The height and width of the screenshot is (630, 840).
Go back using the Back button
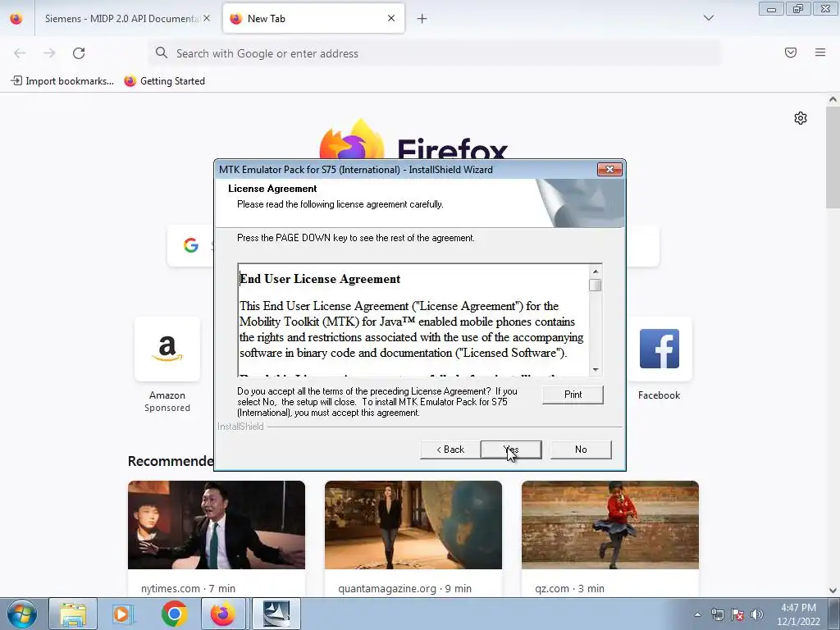450,450
